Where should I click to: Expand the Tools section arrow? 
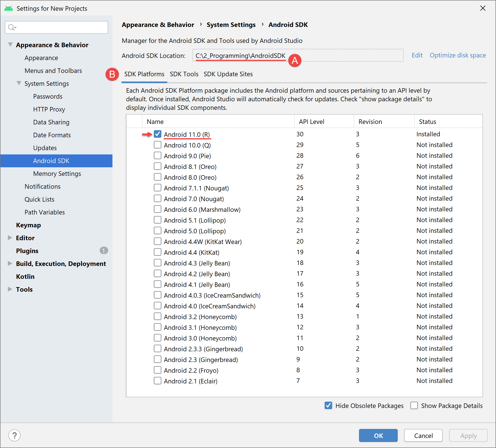(x=10, y=289)
